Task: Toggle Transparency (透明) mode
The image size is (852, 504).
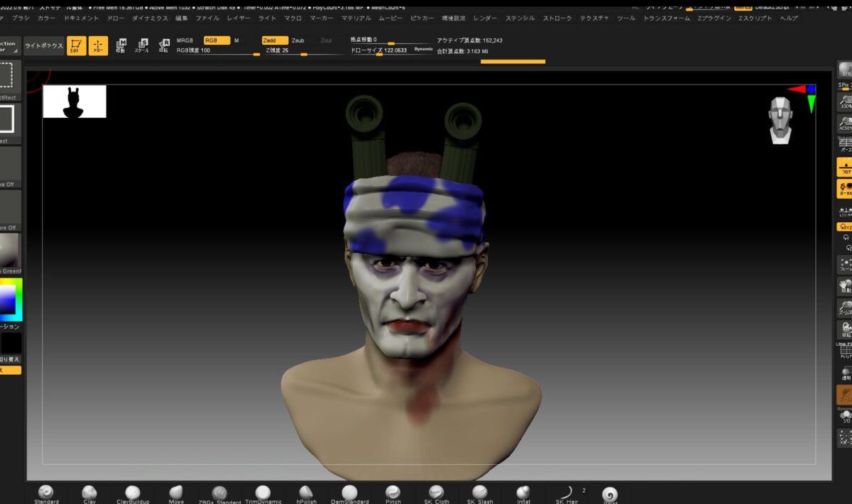Action: tap(845, 374)
